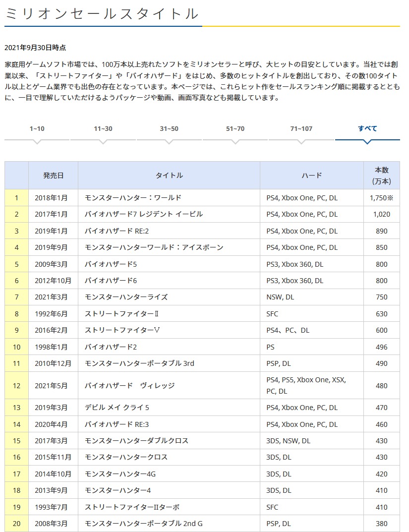Click the sales value 480
This screenshot has height=532, width=409.
click(x=382, y=386)
